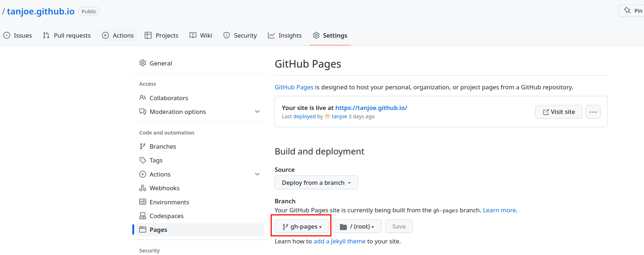Follow the add a Jekyll theme link
Screen dimensions: 644x255
(x=339, y=241)
